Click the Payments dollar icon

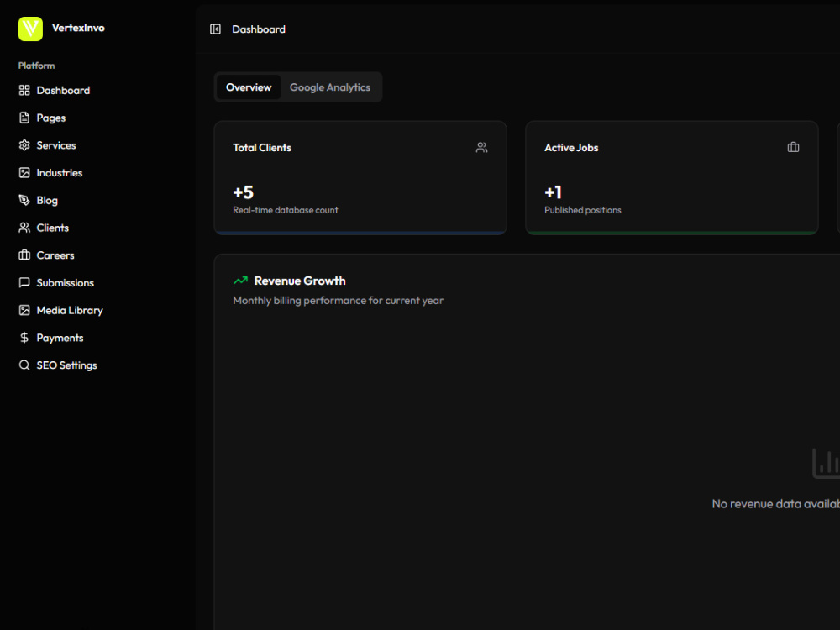24,338
